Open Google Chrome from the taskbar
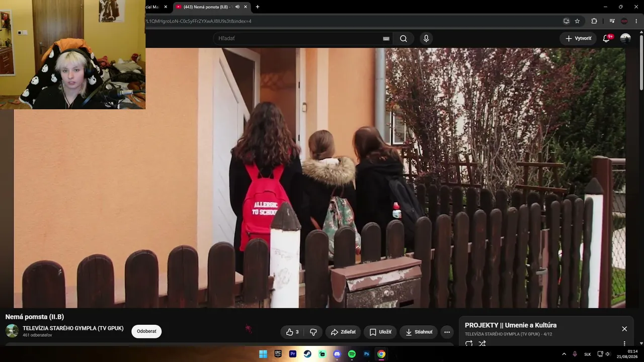This screenshot has height=362, width=644. (x=381, y=354)
